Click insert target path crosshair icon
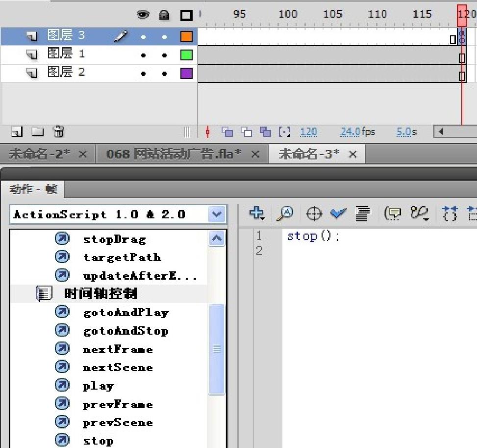Screen dimensions: 477x448 (x=314, y=213)
